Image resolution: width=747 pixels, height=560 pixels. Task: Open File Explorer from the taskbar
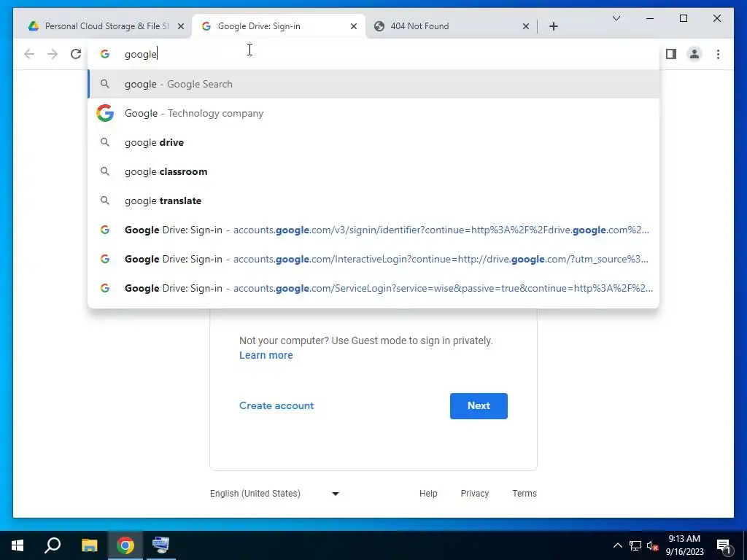coord(89,545)
